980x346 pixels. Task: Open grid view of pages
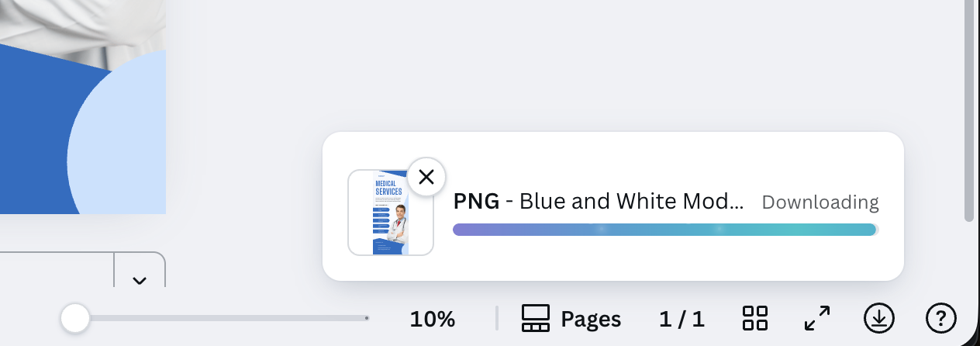tap(754, 318)
